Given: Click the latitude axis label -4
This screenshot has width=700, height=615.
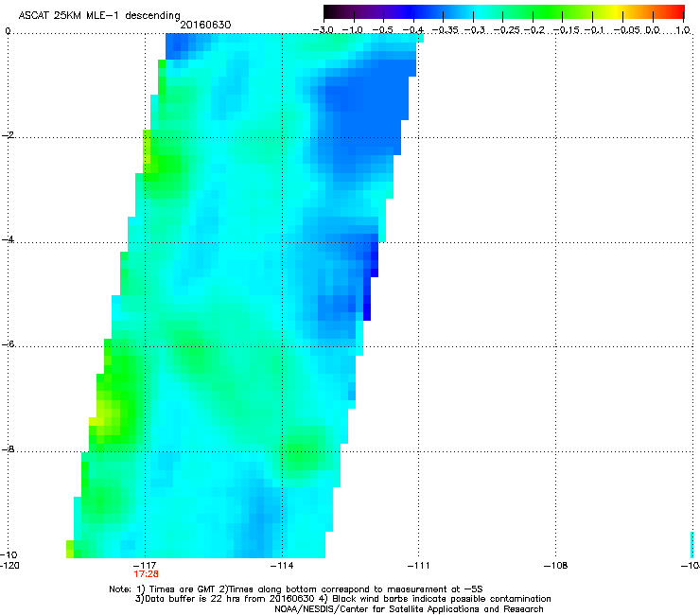Looking at the screenshot, I should coord(8,239).
